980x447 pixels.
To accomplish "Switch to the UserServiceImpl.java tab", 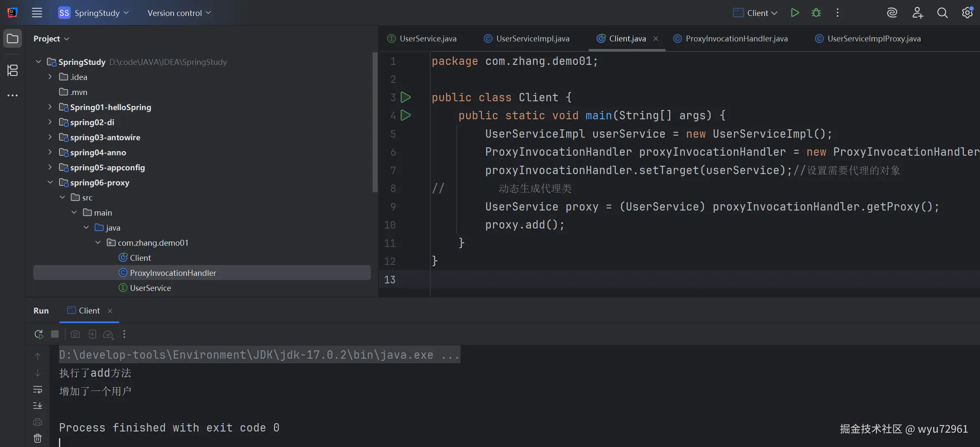I will coord(532,39).
